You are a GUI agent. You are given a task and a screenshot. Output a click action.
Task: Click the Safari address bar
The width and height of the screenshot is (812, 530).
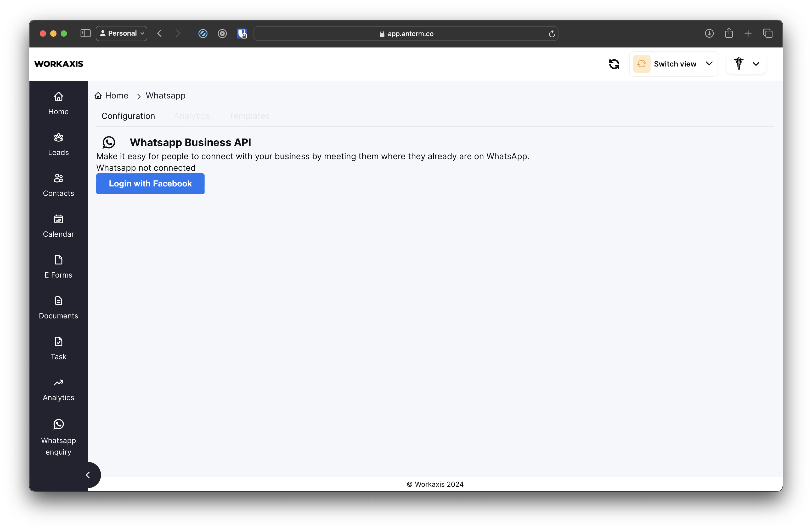406,34
